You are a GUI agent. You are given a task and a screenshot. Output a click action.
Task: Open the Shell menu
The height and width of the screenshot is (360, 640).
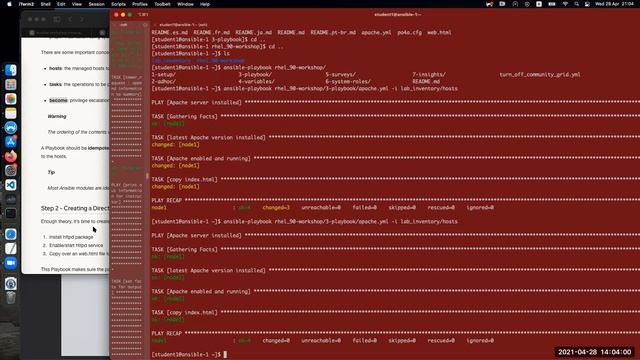(x=45, y=4)
